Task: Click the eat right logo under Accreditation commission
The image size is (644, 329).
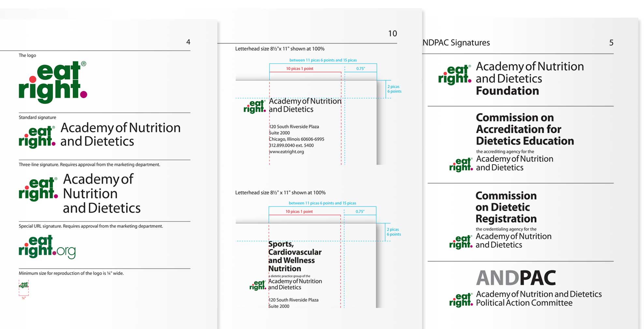Action: [461, 165]
